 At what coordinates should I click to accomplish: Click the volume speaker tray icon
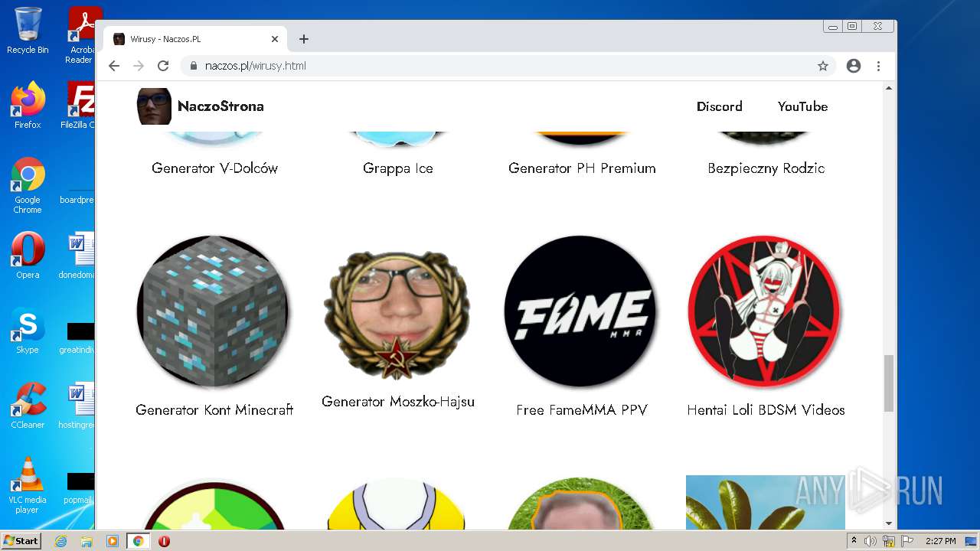click(x=871, y=541)
